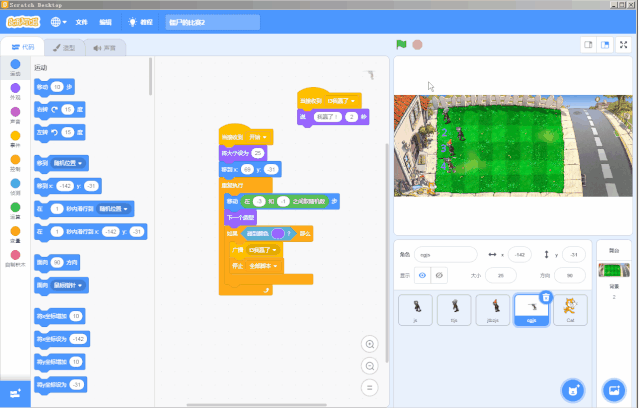Click the choose a backdrop button
Image resolution: width=639 pixels, height=408 pixels.
pyautogui.click(x=614, y=390)
